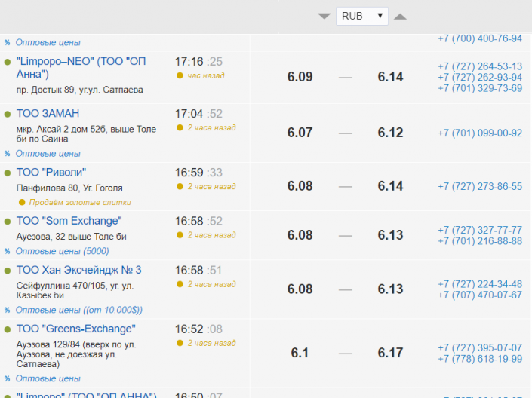Click the green bullet beside ТОО "Greens-Exchange"

(x=8, y=329)
